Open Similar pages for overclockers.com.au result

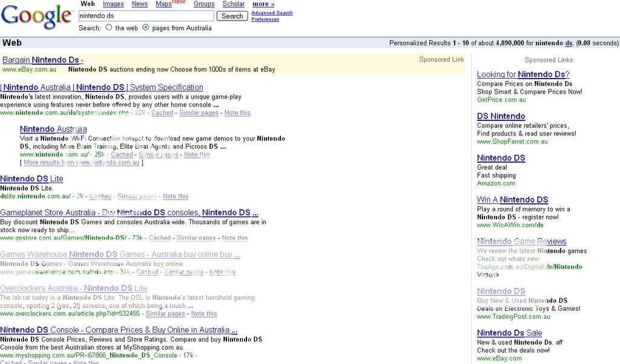tap(165, 314)
